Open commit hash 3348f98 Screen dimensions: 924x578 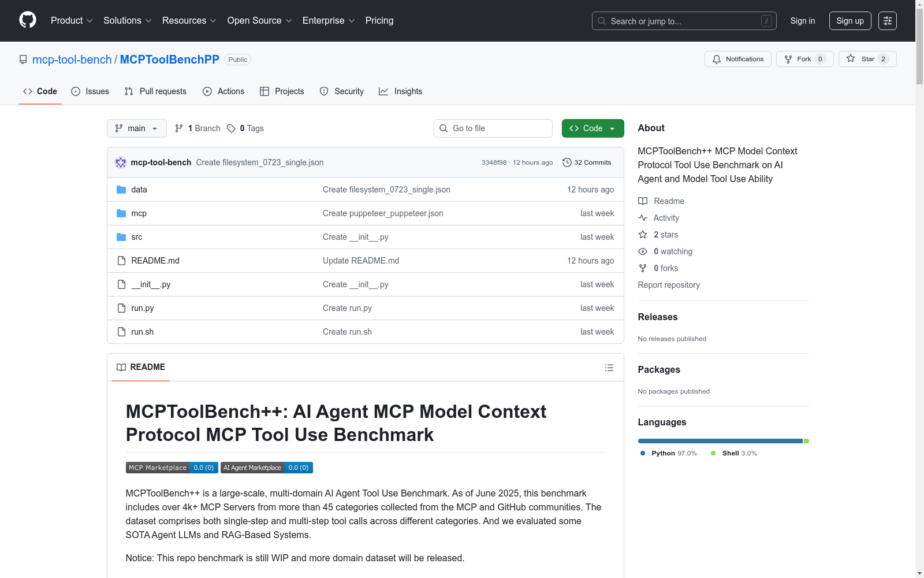coord(494,162)
